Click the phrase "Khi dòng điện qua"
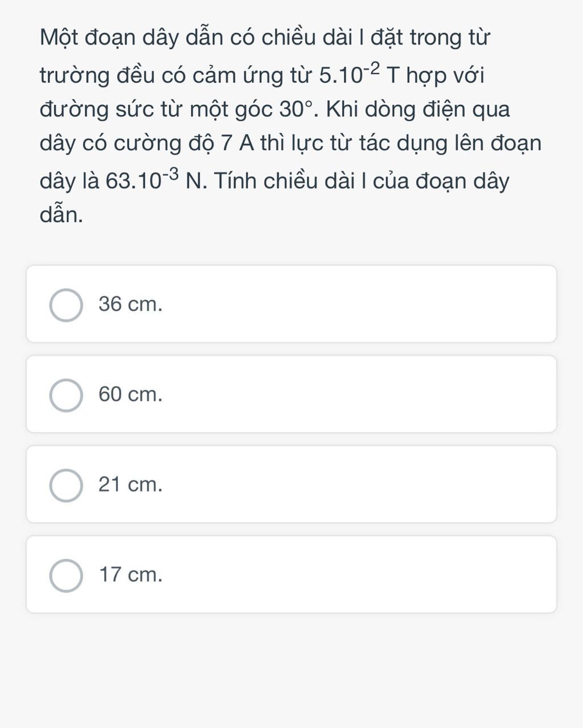The height and width of the screenshot is (728, 583). coord(418,109)
